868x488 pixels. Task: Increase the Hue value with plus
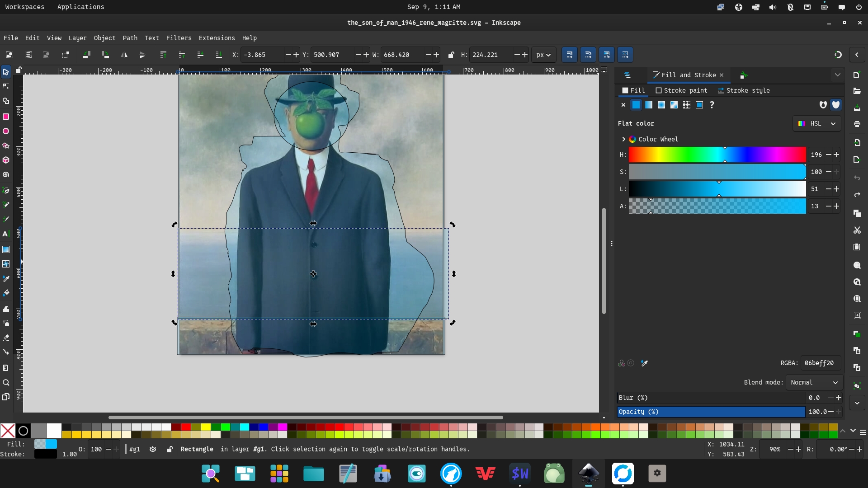coord(836,155)
